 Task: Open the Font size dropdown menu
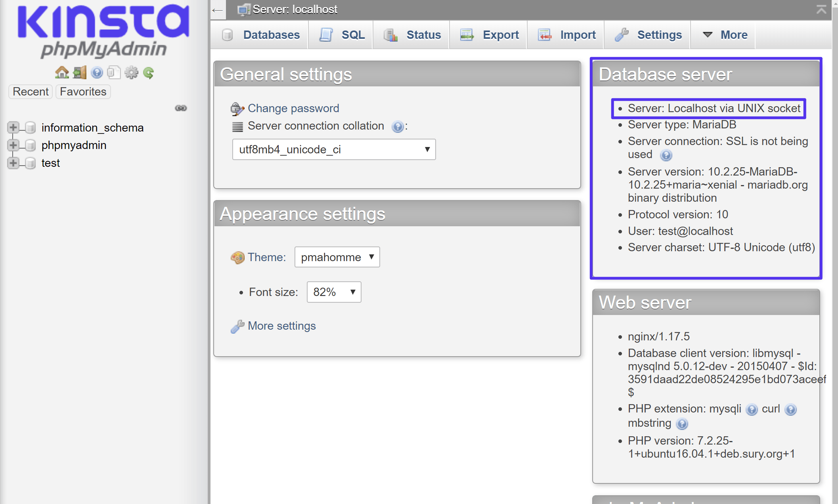[x=333, y=292]
